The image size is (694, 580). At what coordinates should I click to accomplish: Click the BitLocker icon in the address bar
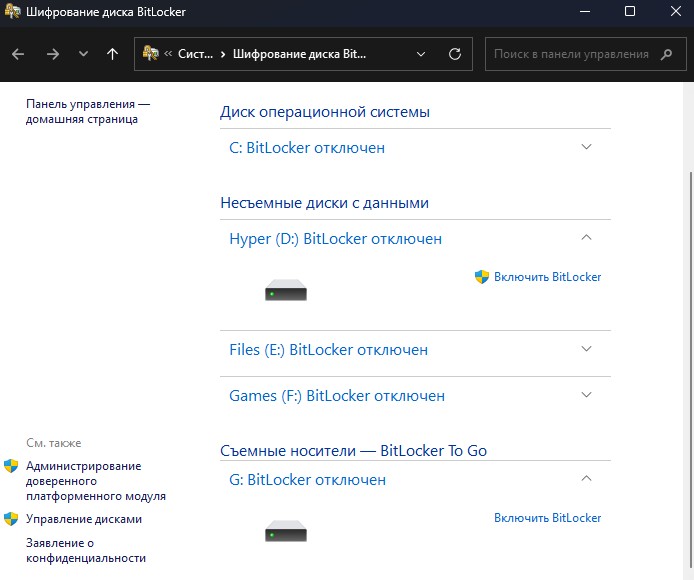coord(150,54)
